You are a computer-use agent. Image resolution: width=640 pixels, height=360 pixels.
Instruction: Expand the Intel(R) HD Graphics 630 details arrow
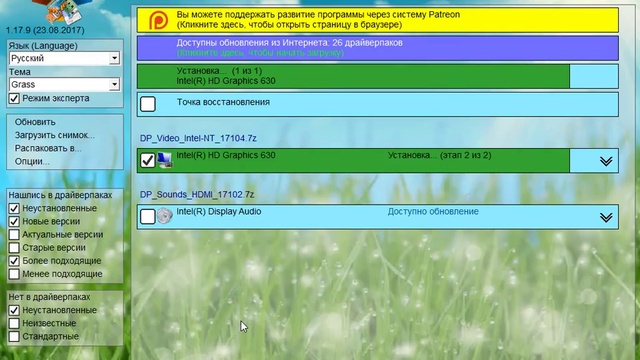tap(606, 161)
